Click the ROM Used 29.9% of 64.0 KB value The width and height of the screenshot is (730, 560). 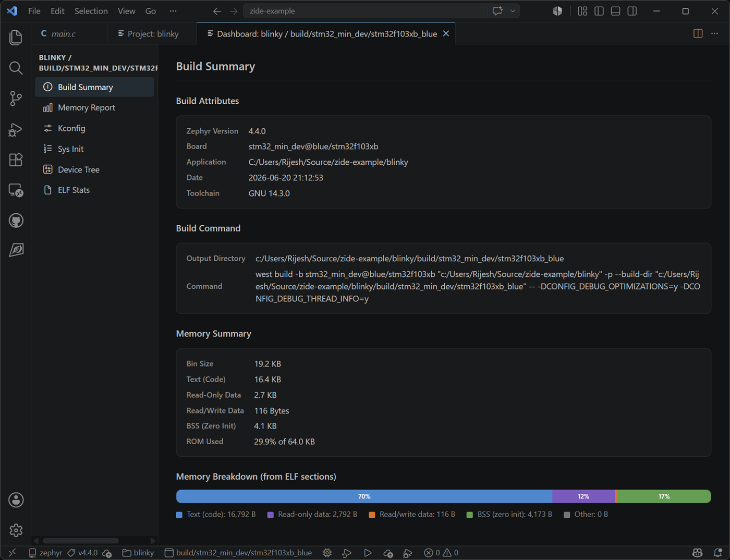click(284, 442)
